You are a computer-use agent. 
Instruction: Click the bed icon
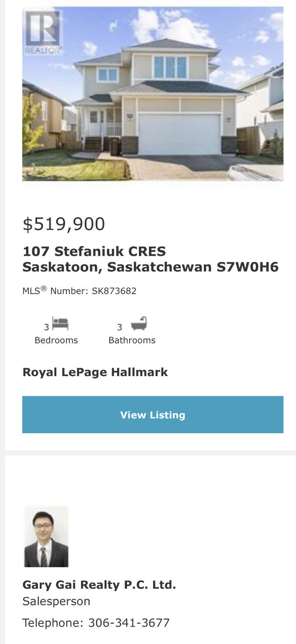click(61, 324)
